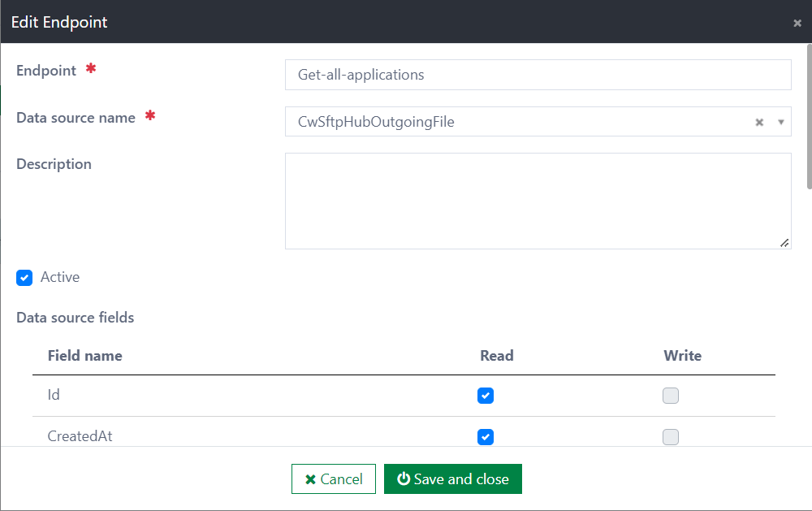Click the power icon on Save and close

click(404, 479)
